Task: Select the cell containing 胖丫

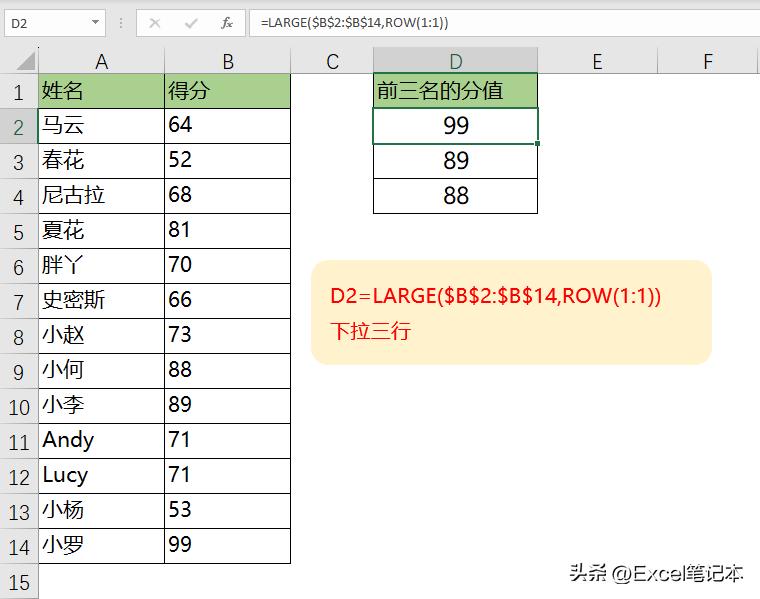Action: 101,266
